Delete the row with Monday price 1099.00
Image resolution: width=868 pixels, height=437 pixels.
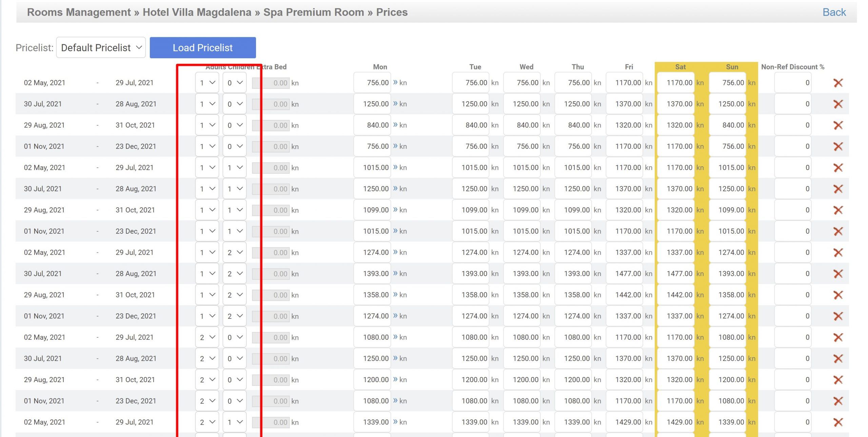(838, 210)
